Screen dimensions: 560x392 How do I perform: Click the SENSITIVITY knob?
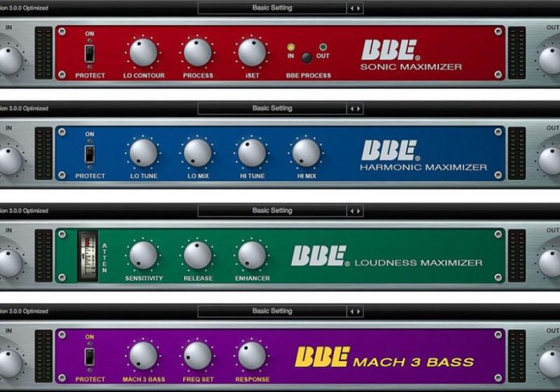[x=143, y=255]
